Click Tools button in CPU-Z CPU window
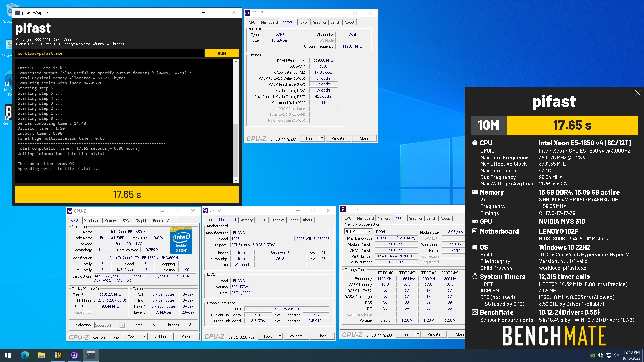 [x=132, y=337]
